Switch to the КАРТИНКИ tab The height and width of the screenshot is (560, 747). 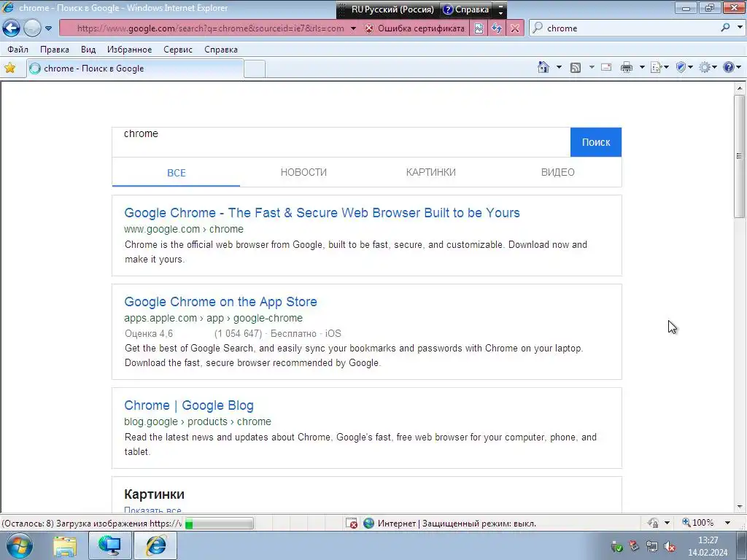[430, 172]
